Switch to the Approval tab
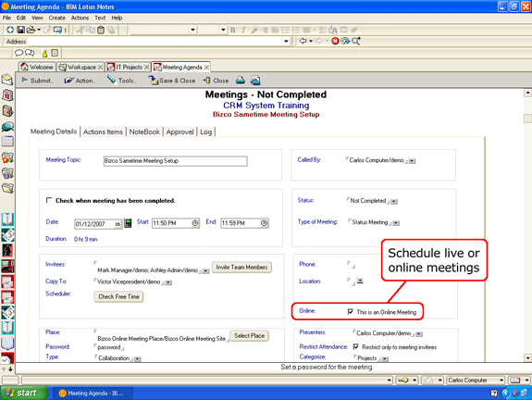The height and width of the screenshot is (400, 532). 179,131
